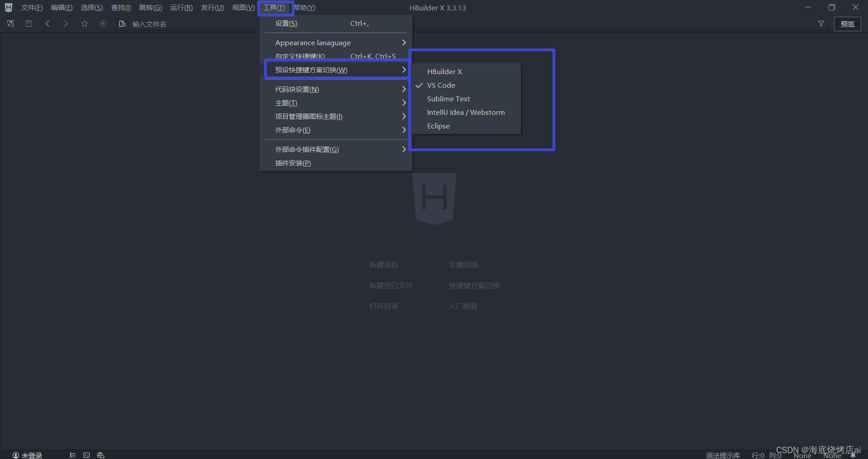The image size is (868, 459).
Task: Choose 插件安装(P) menu entry
Action: [336, 163]
